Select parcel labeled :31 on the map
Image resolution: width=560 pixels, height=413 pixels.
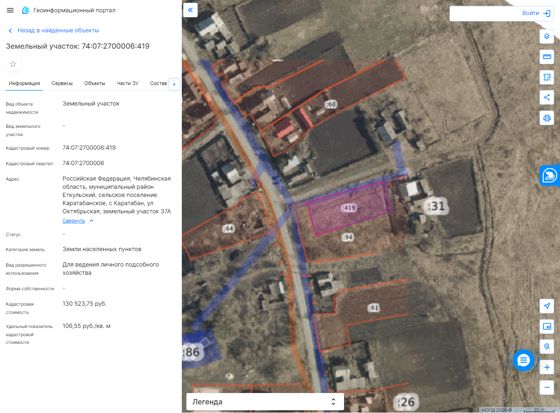pos(436,206)
